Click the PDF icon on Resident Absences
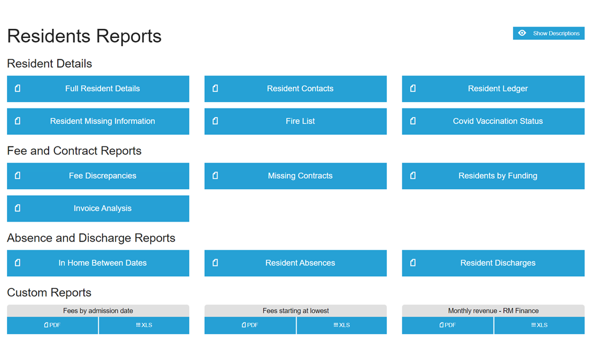This screenshot has width=591, height=364. point(215,263)
